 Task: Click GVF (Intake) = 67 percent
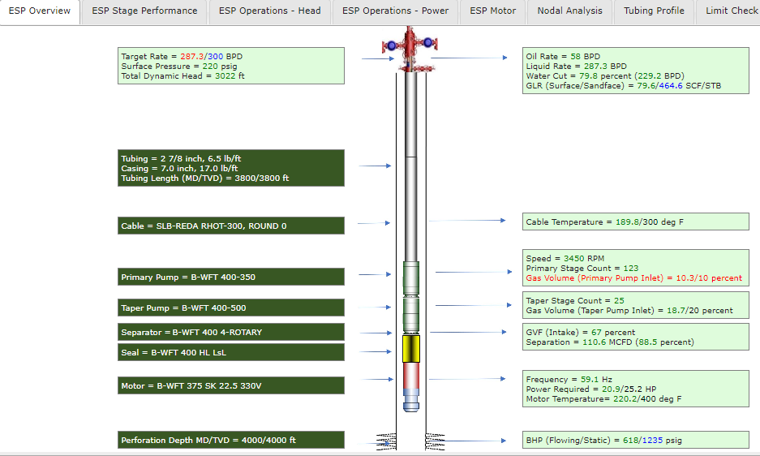580,332
